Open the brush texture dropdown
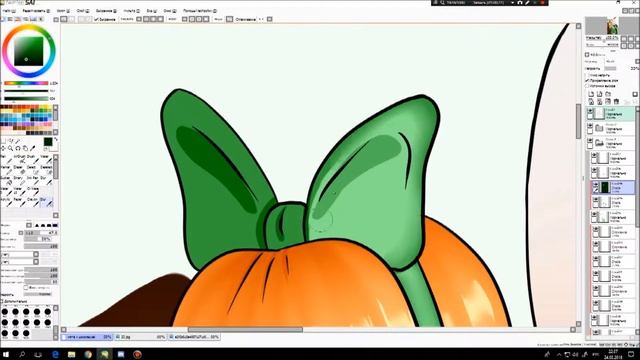Viewport: 640px width, 360px height. point(36,261)
